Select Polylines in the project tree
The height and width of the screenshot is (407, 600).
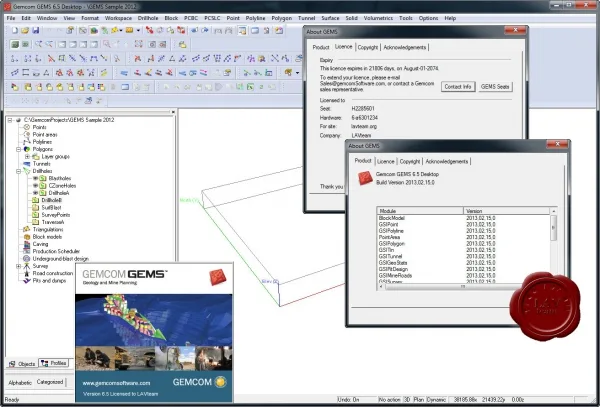tap(42, 142)
